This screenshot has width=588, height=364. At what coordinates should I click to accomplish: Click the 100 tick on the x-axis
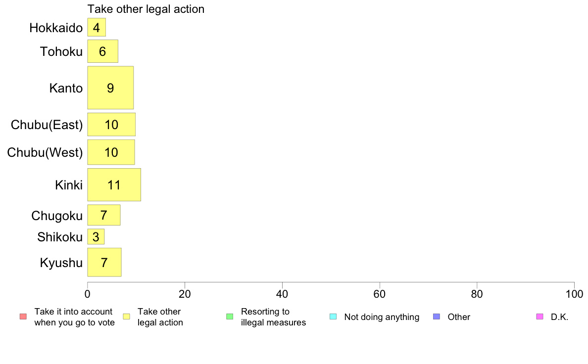pos(574,294)
